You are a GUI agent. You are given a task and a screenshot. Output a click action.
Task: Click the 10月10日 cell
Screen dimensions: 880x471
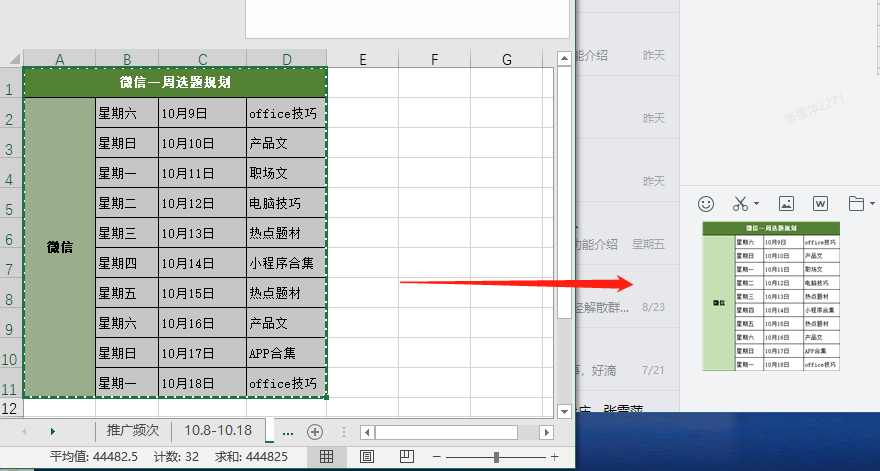[203, 143]
